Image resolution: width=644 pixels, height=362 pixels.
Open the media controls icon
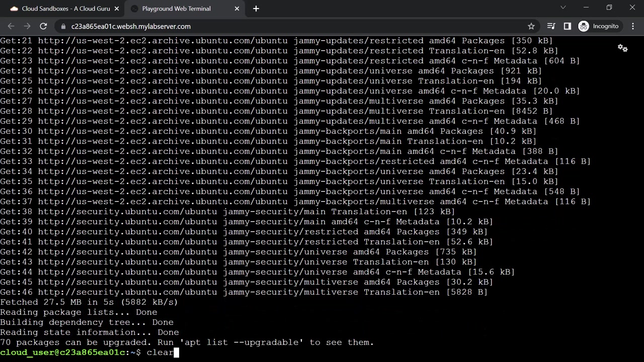551,26
